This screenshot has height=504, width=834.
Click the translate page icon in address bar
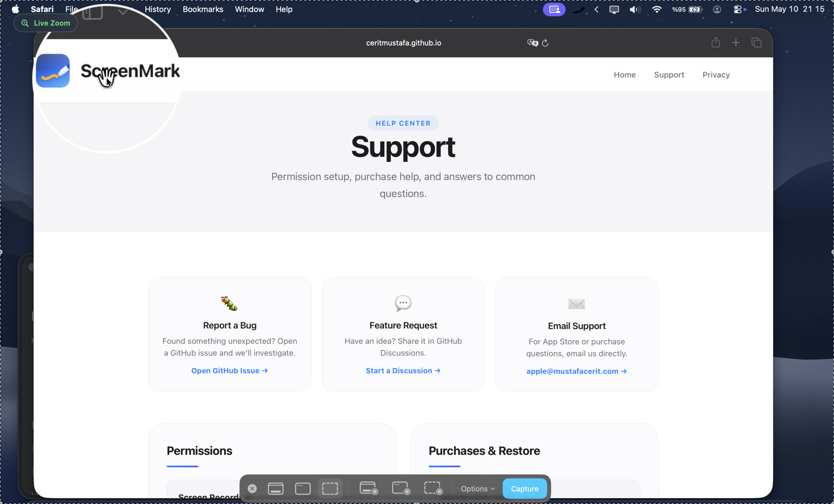coord(532,43)
